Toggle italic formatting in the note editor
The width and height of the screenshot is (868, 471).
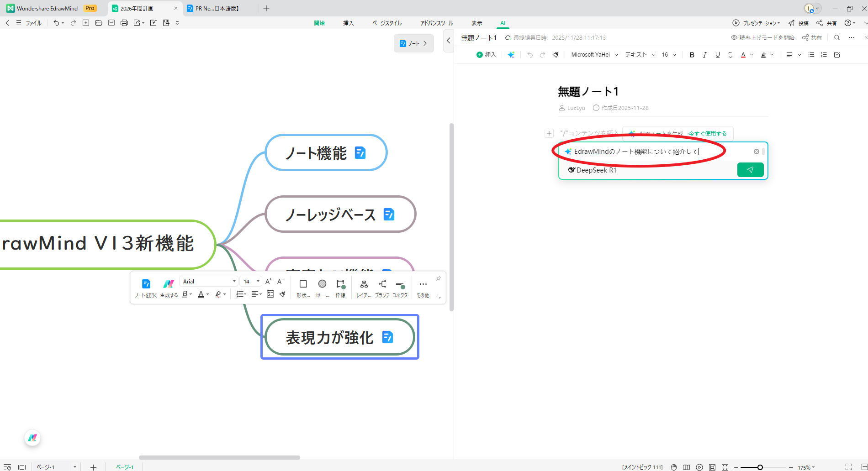(705, 54)
